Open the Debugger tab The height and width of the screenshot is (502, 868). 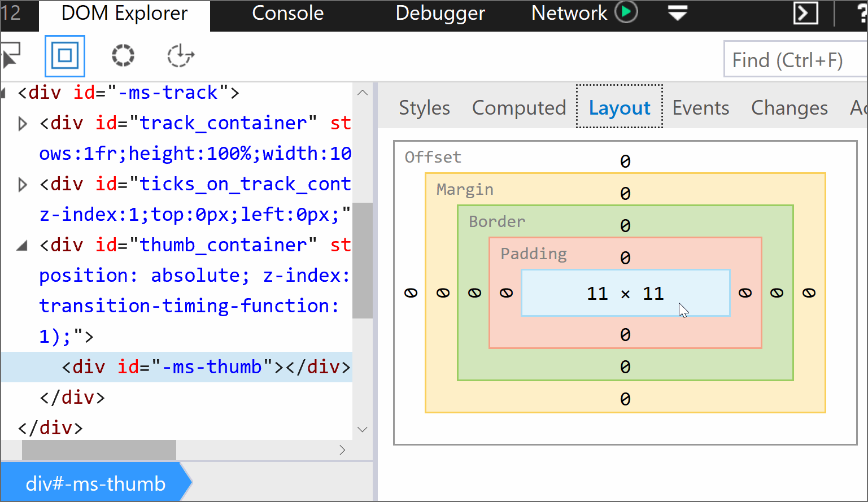[440, 13]
